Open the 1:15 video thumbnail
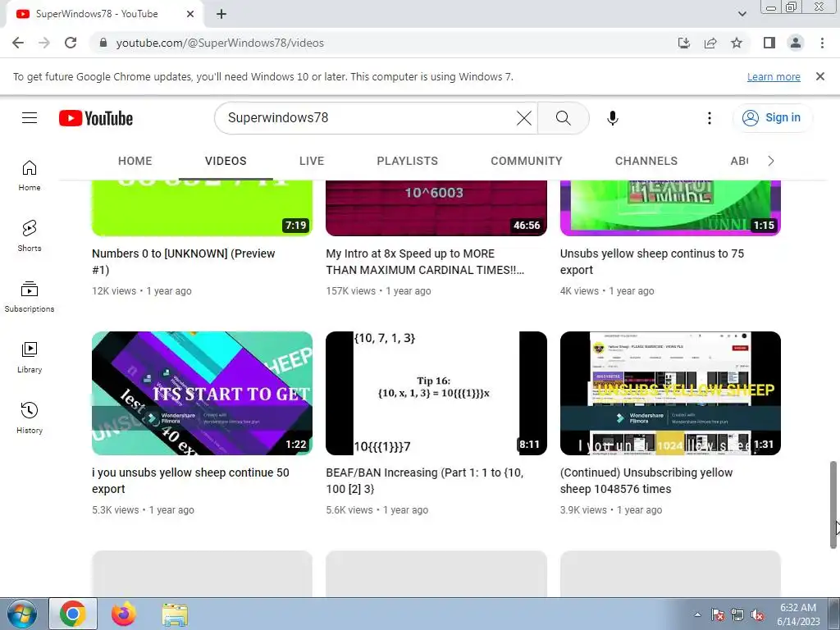 pos(670,208)
